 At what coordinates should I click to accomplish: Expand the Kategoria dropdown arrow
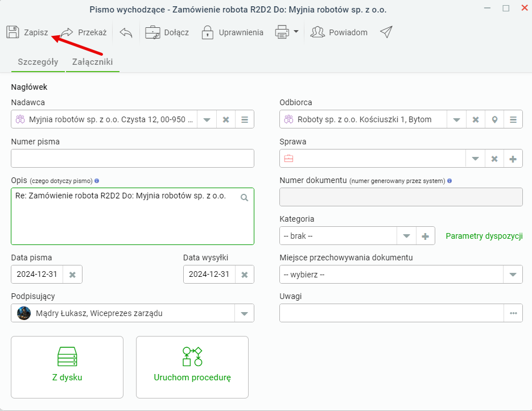tap(406, 236)
